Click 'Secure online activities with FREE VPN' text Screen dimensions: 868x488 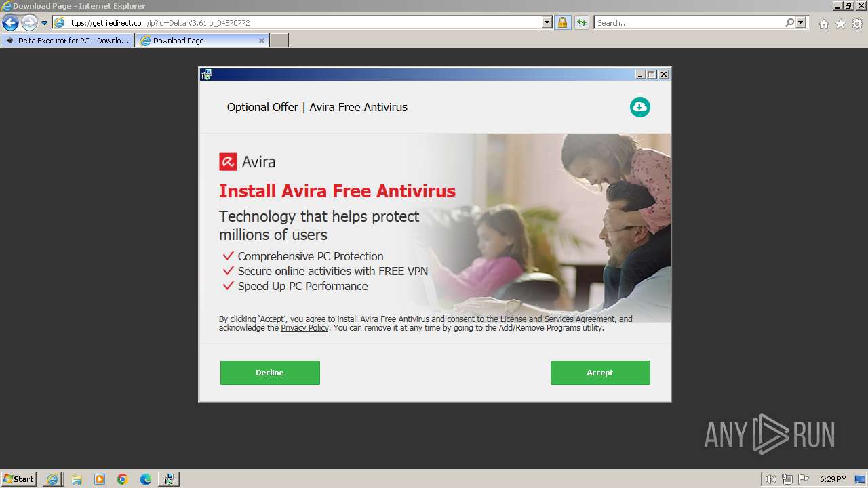[333, 271]
